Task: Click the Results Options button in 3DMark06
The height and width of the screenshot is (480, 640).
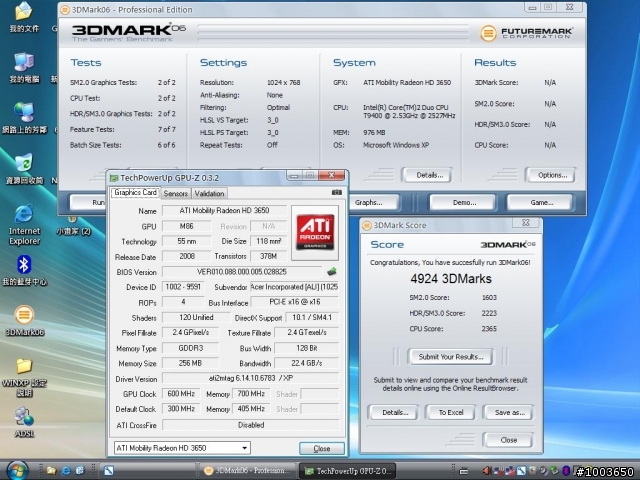Action: click(552, 175)
